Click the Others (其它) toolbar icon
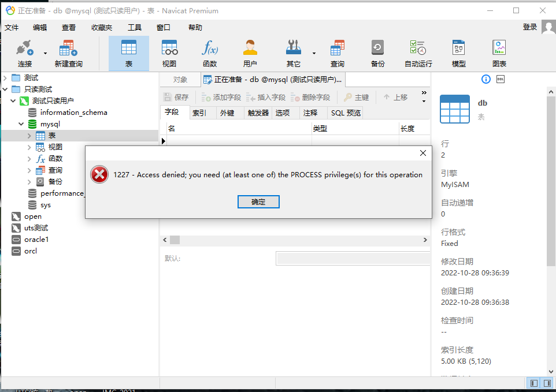This screenshot has height=392, width=556. tap(293, 53)
